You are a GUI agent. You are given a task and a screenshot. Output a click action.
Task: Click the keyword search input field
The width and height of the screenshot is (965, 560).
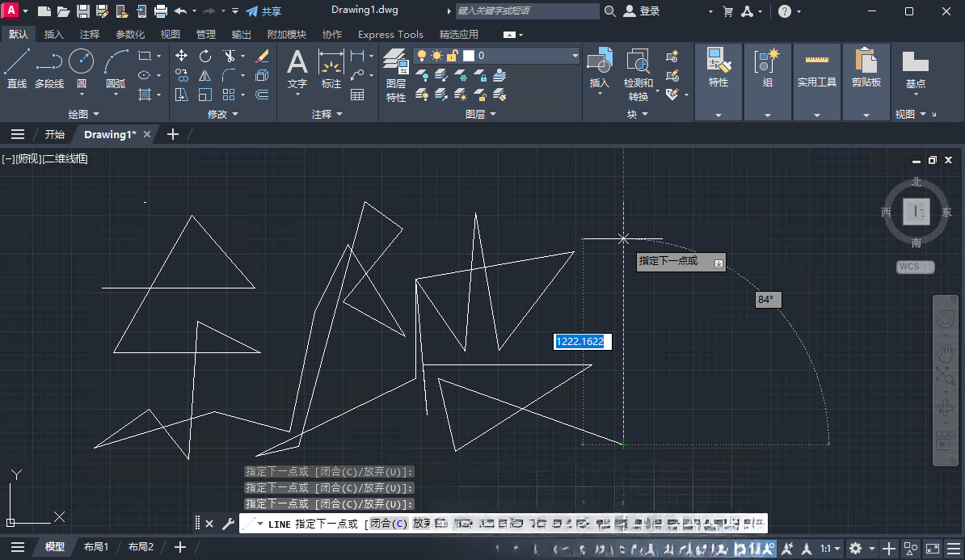pyautogui.click(x=527, y=11)
